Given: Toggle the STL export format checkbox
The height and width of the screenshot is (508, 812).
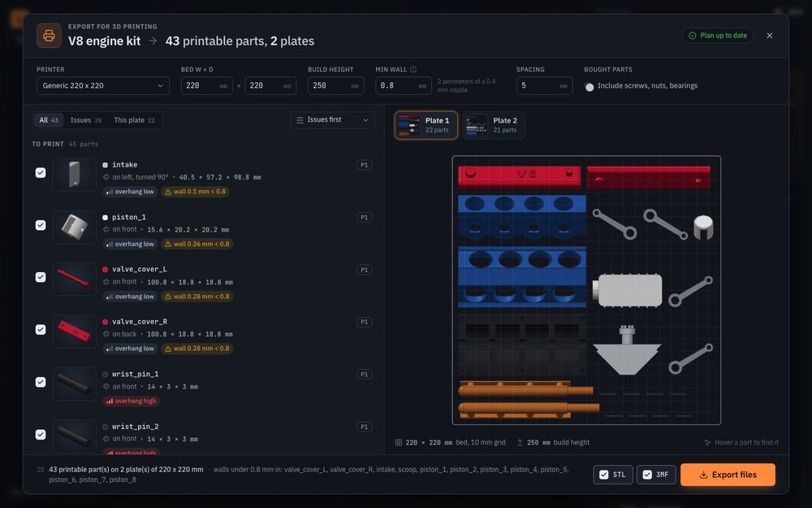Looking at the screenshot, I should 613,475.
